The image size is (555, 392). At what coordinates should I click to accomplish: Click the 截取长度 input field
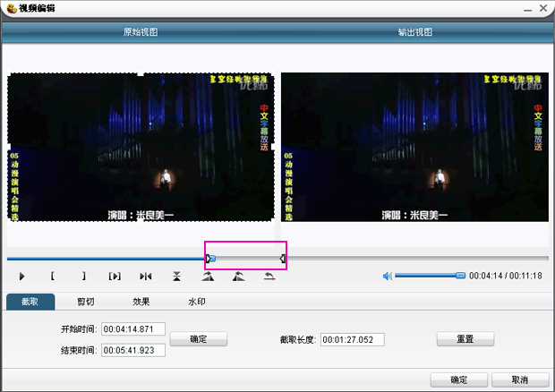click(x=353, y=339)
